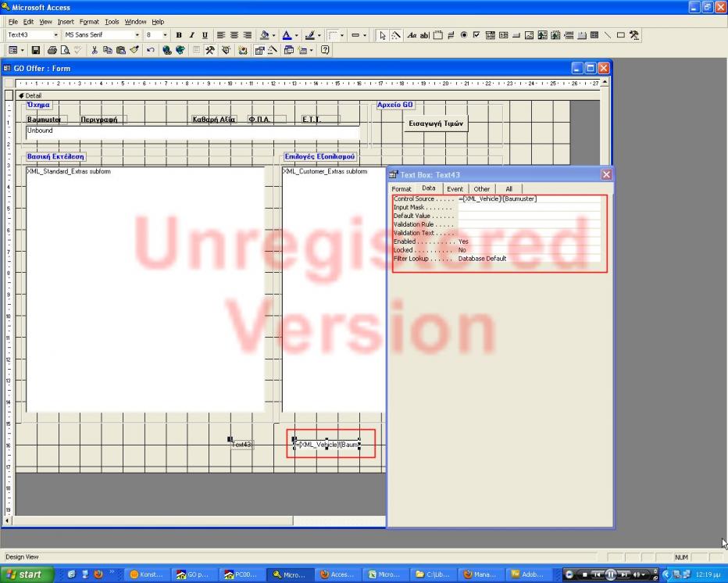The image size is (728, 583).
Task: Select the Text Box tool (ab|)
Action: (425, 35)
